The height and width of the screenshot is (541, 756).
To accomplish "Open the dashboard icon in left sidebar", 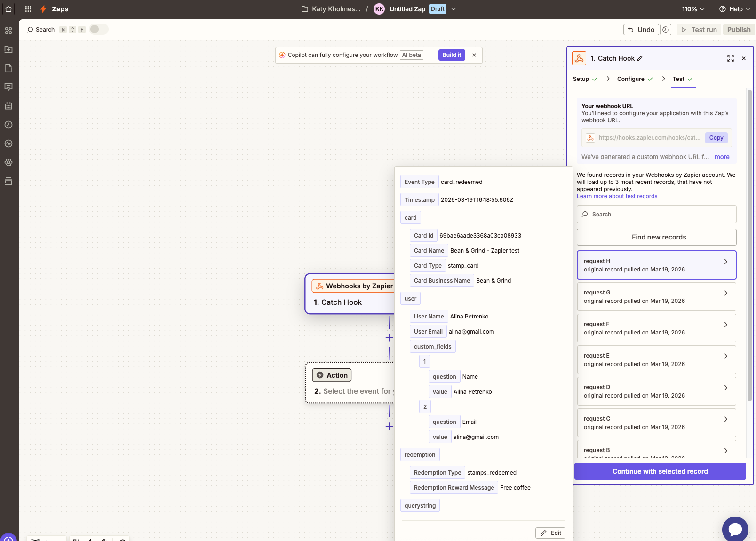I will tap(8, 31).
